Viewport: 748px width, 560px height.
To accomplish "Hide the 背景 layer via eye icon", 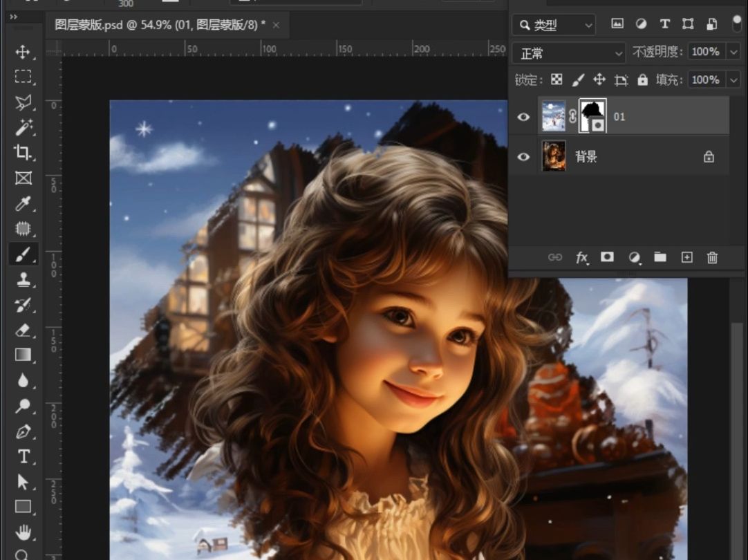I will [x=523, y=157].
